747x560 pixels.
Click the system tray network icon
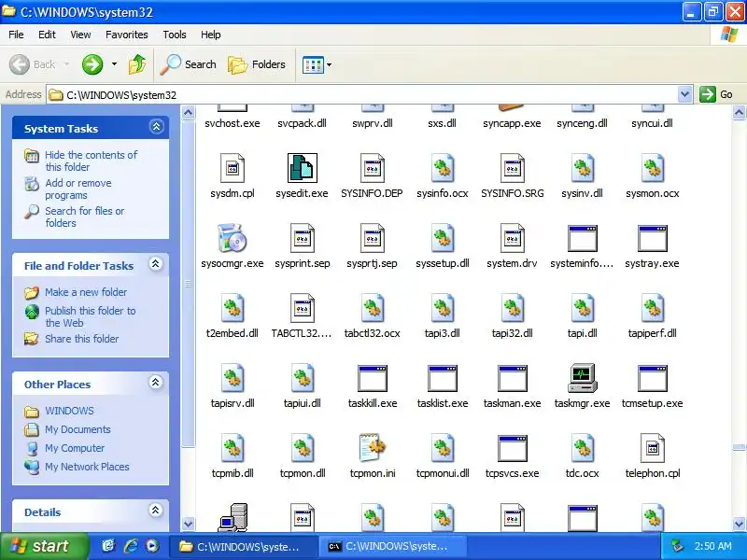677,546
